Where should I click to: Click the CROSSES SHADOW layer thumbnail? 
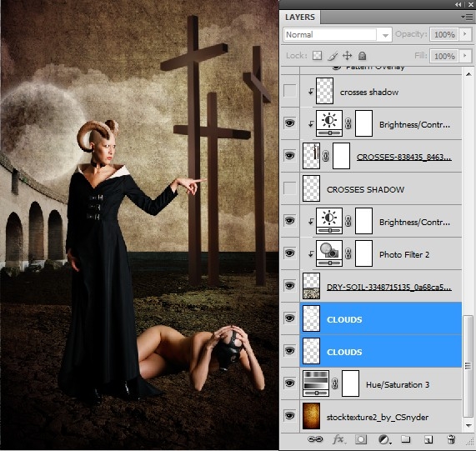click(x=311, y=188)
